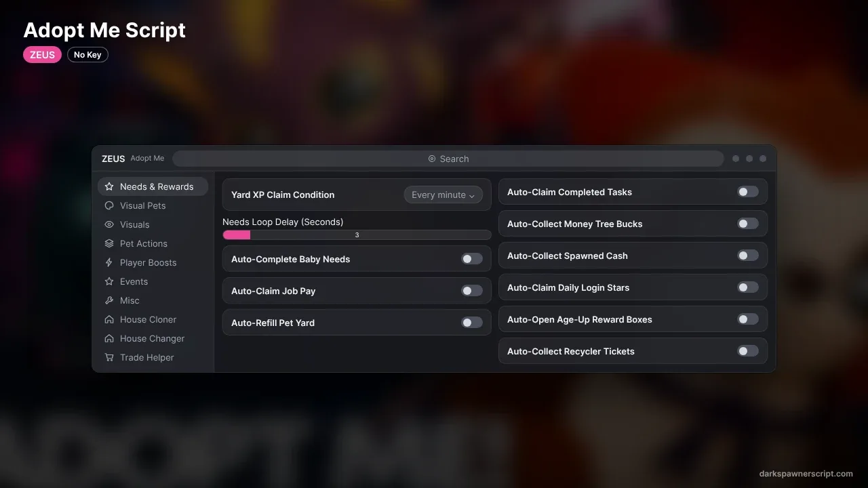Click the star icon beside Events

coord(109,281)
